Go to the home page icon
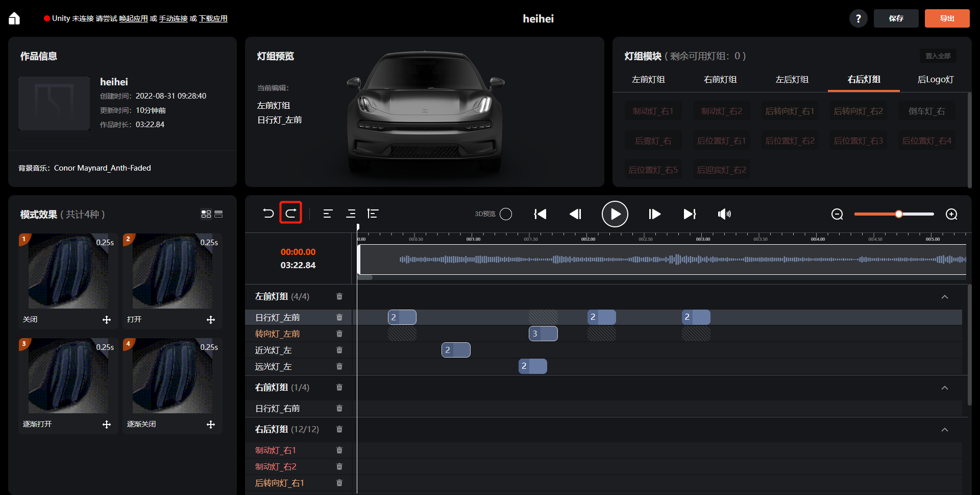Image resolution: width=980 pixels, height=495 pixels. click(x=14, y=18)
